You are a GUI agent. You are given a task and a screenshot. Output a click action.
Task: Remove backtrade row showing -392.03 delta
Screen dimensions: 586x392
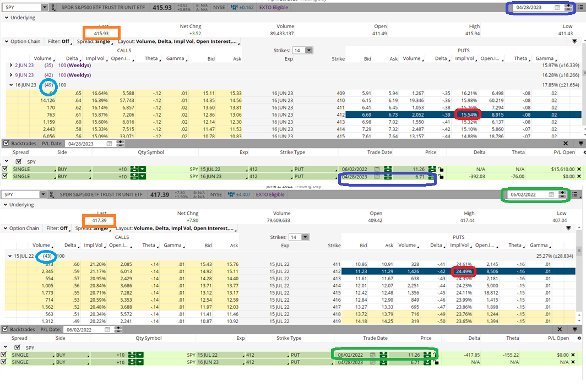pos(579,176)
